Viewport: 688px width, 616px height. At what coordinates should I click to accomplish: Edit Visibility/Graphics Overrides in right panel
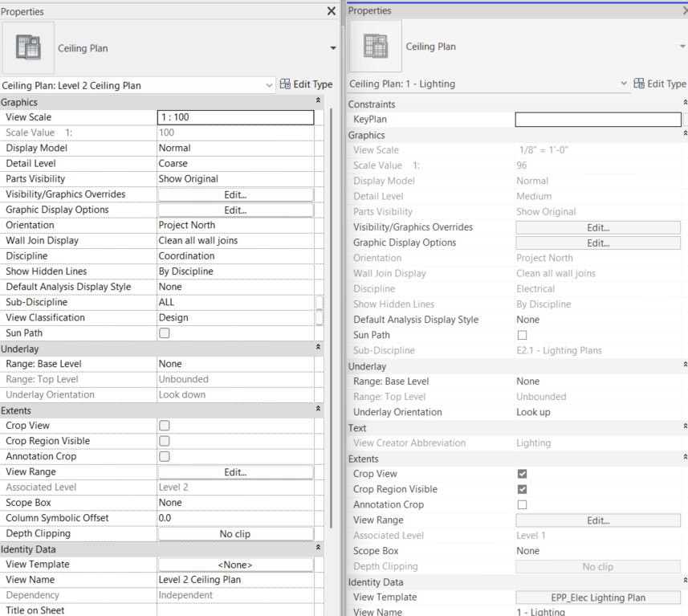point(598,227)
